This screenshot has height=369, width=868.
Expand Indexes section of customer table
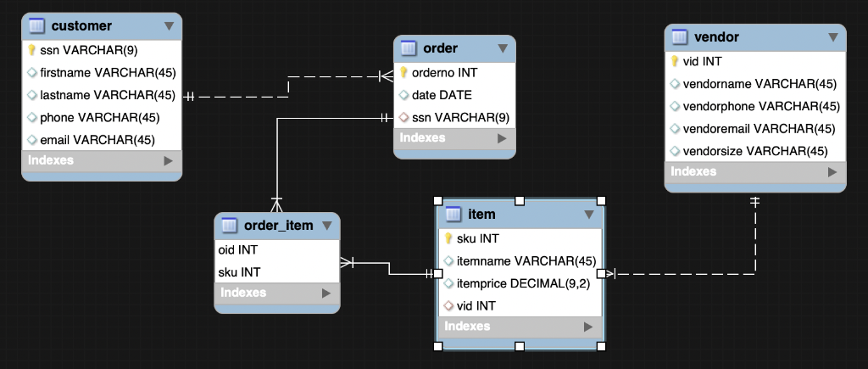[169, 160]
